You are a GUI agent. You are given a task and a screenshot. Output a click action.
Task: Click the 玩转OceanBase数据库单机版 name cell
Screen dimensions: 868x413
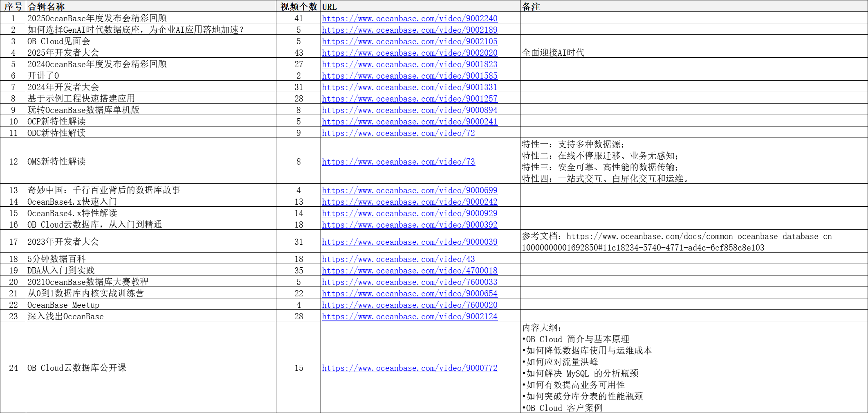point(151,110)
